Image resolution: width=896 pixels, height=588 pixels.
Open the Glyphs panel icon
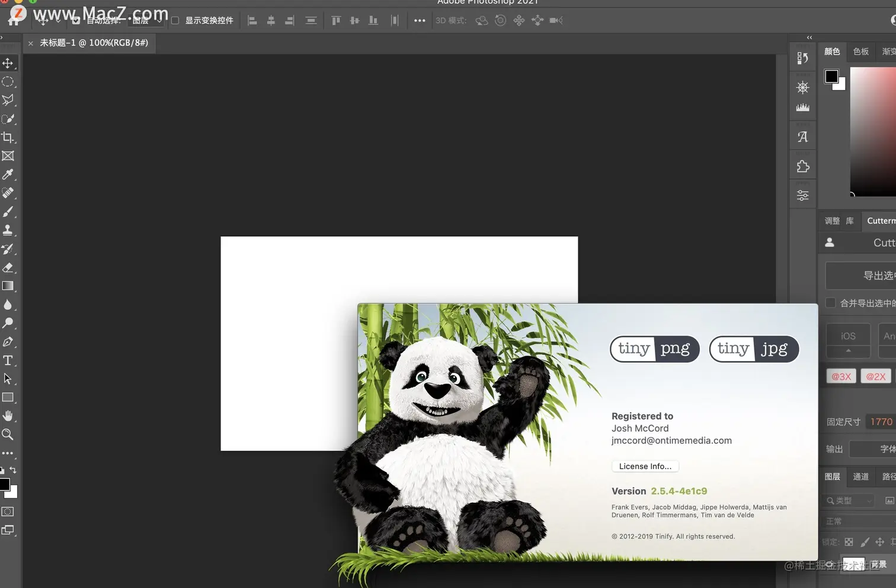click(x=802, y=137)
